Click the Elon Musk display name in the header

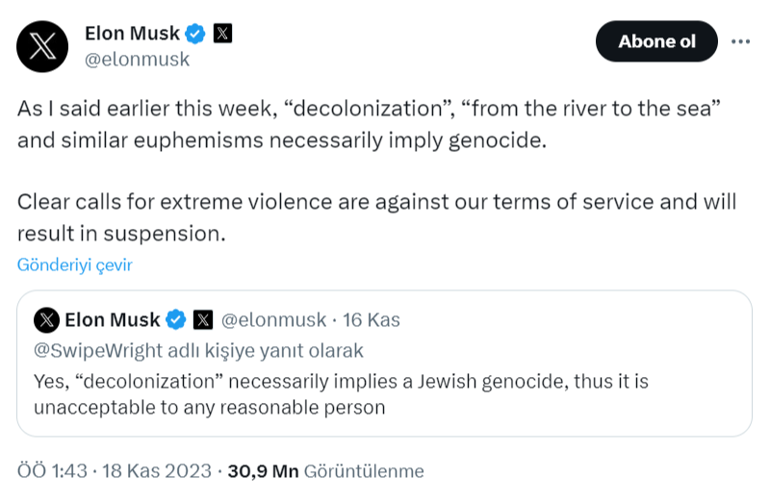point(132,33)
